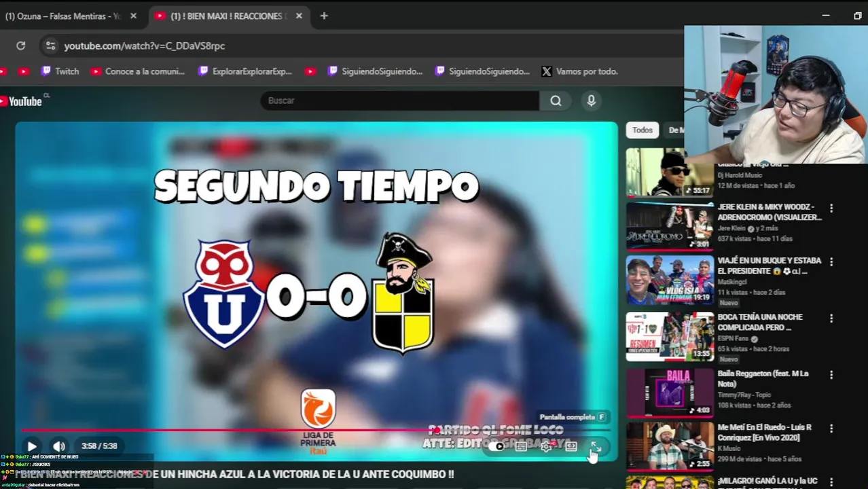Image resolution: width=868 pixels, height=489 pixels.
Task: Click the Timmy7Ray - Topic channel name
Action: pos(746,395)
